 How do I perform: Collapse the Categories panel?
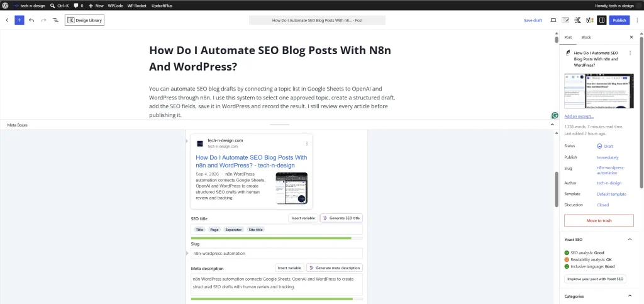tap(629, 296)
